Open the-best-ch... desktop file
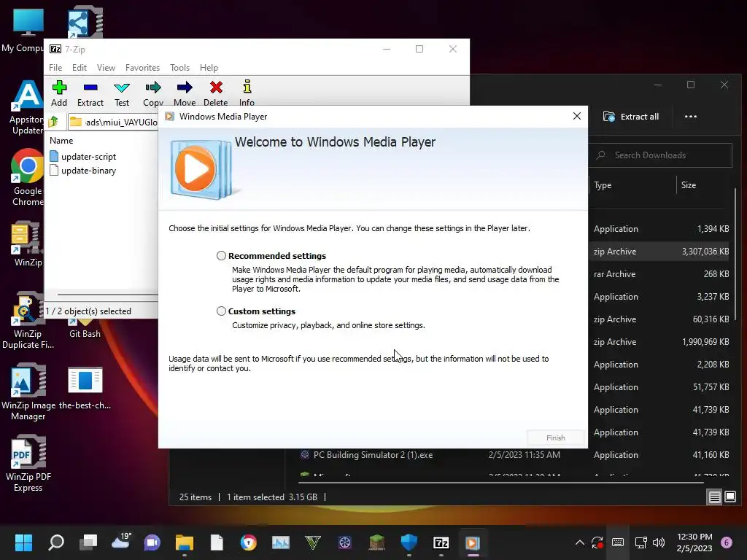This screenshot has width=747, height=560. coord(85,389)
